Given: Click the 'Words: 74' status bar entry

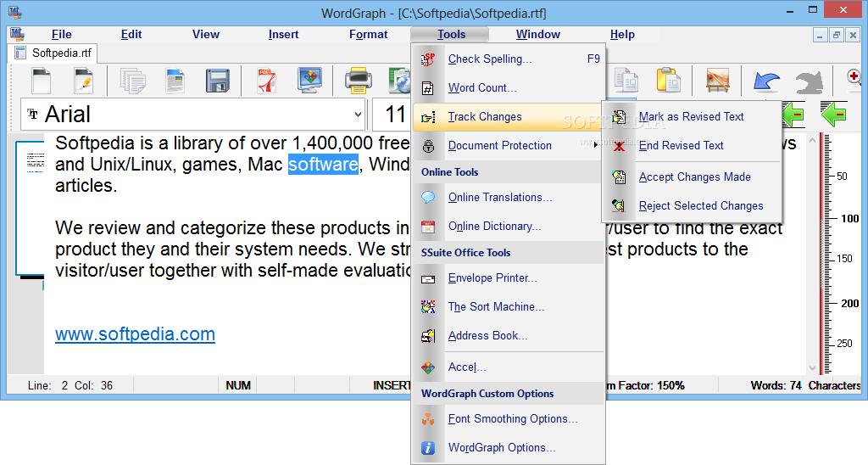Looking at the screenshot, I should 776,386.
